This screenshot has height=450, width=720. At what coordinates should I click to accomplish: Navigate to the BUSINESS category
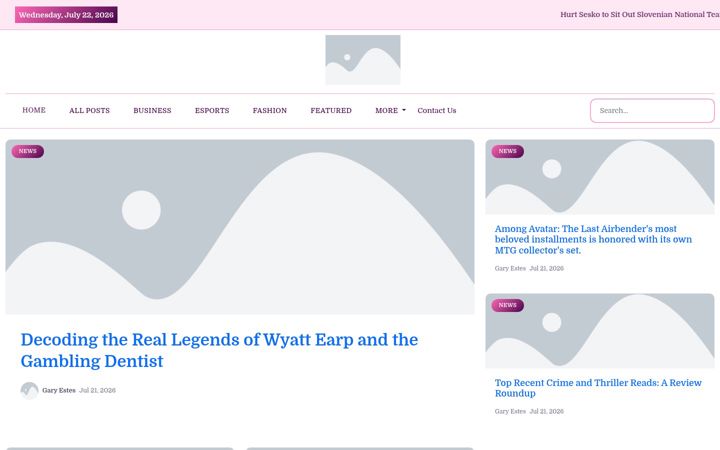click(x=152, y=111)
